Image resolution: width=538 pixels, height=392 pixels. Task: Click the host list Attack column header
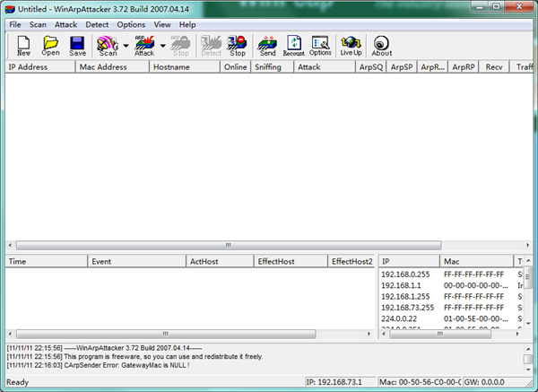click(x=325, y=67)
